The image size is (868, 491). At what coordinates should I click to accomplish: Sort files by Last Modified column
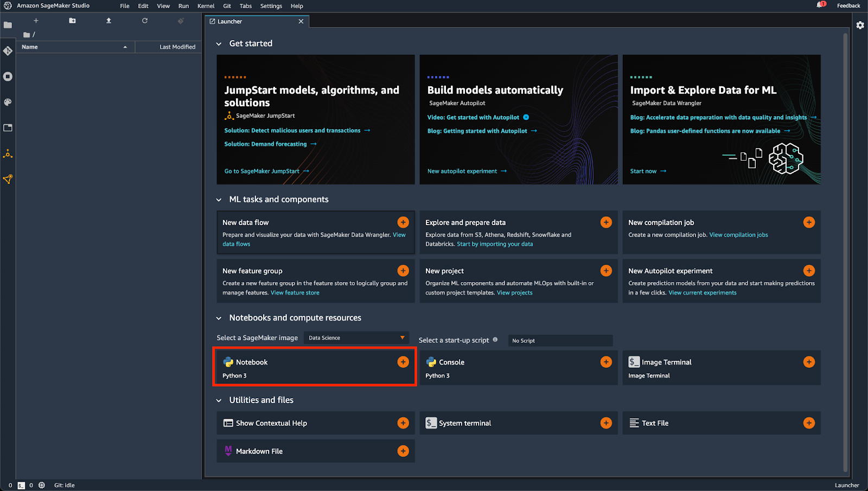point(177,47)
